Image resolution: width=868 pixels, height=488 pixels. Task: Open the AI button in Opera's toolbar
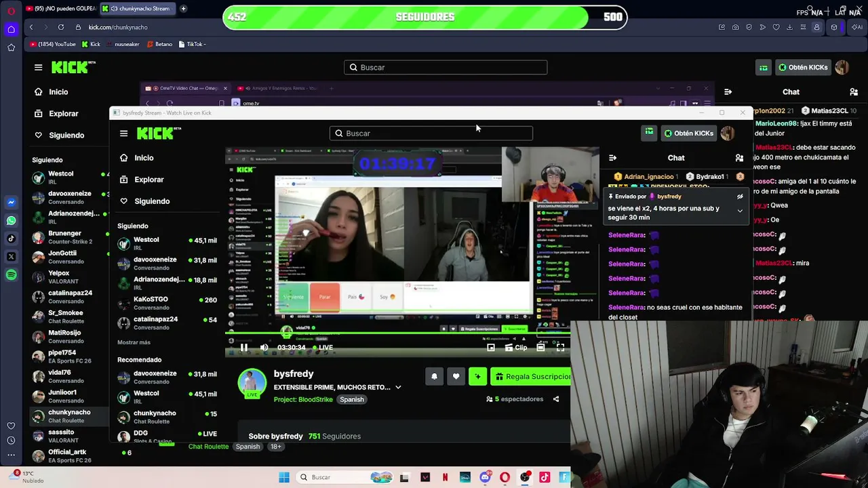pyautogui.click(x=857, y=27)
